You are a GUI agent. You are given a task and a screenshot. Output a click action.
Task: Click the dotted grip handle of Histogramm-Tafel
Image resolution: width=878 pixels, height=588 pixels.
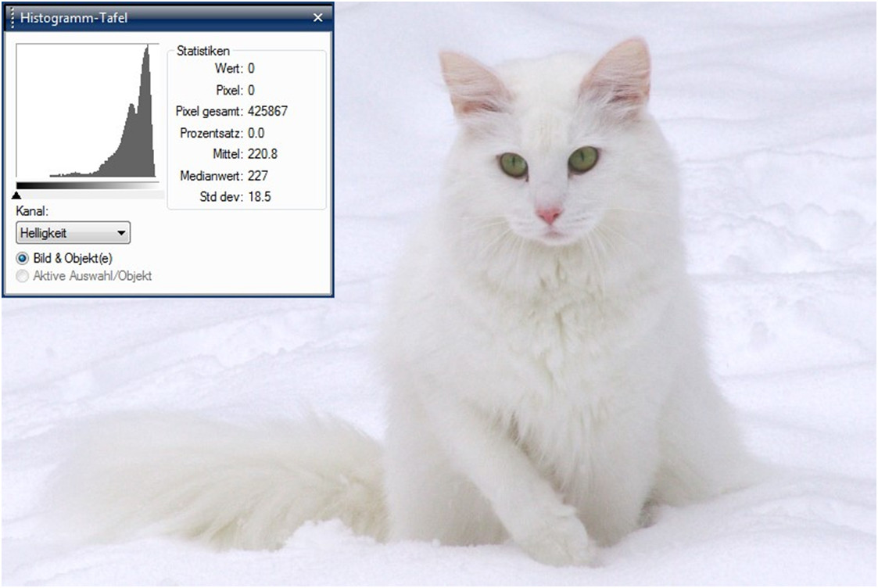click(x=13, y=17)
